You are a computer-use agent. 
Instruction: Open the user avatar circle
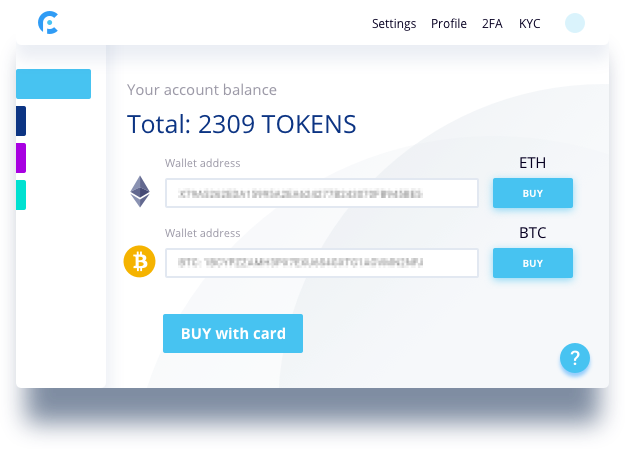tap(575, 23)
